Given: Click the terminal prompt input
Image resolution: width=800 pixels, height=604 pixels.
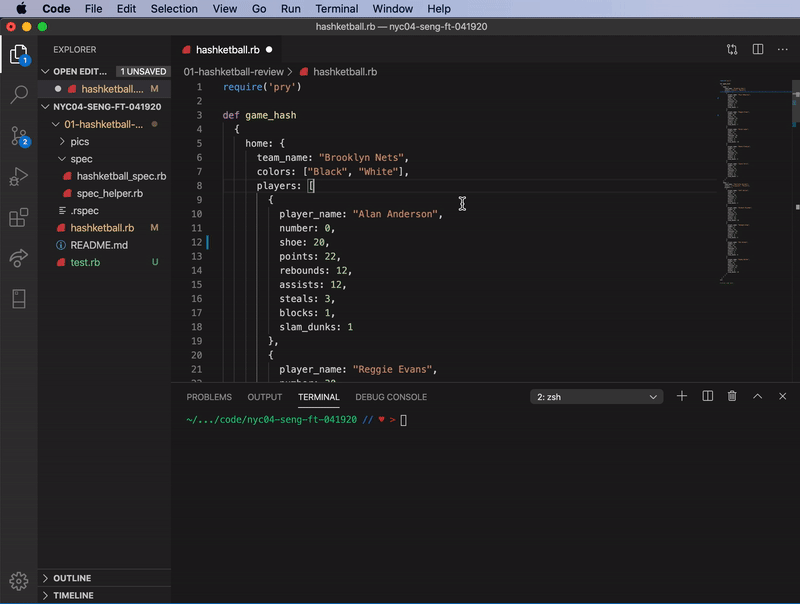Looking at the screenshot, I should click(404, 420).
